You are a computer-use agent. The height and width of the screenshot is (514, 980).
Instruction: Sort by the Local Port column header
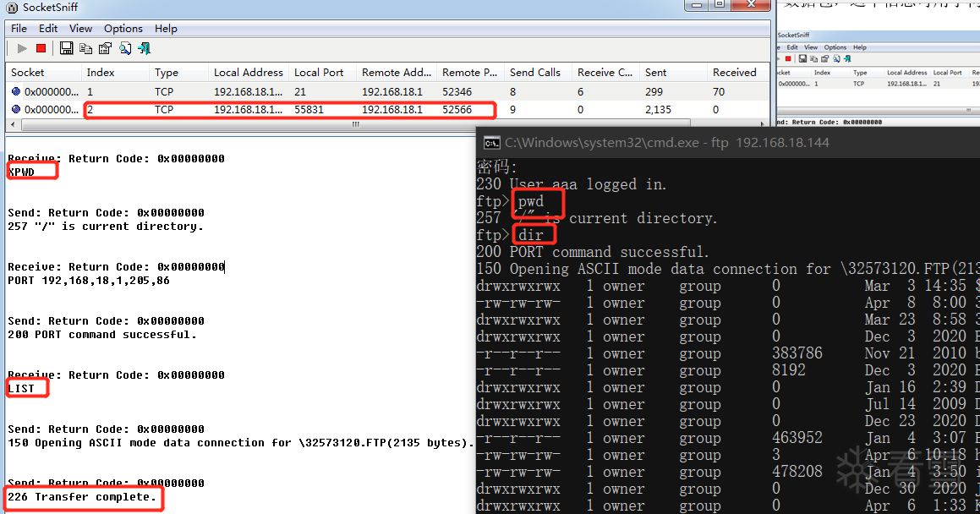(x=322, y=73)
